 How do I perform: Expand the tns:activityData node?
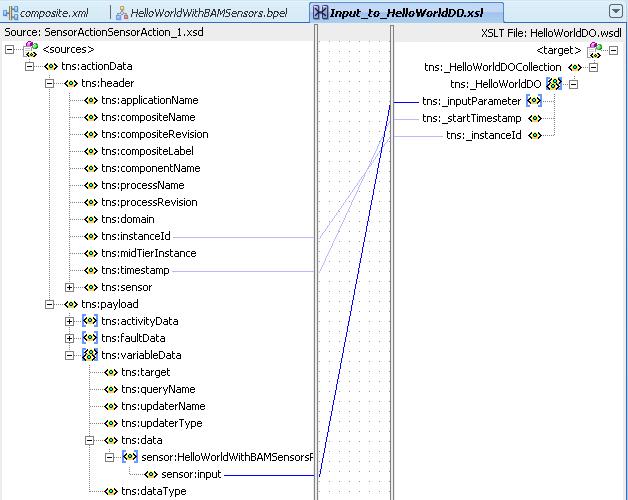coord(71,322)
